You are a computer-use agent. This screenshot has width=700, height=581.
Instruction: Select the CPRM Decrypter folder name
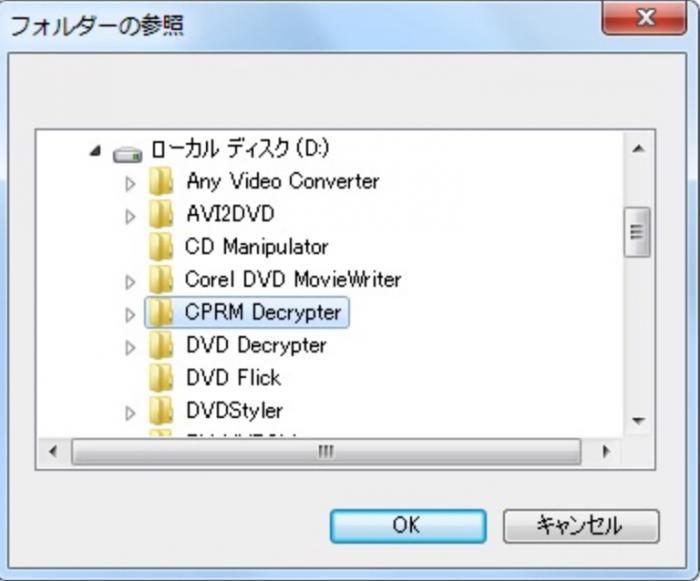click(263, 312)
